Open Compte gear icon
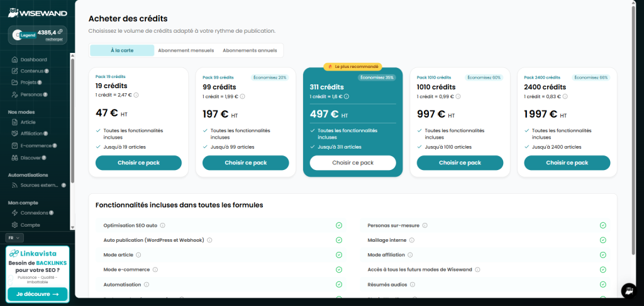The image size is (644, 306). pyautogui.click(x=15, y=225)
